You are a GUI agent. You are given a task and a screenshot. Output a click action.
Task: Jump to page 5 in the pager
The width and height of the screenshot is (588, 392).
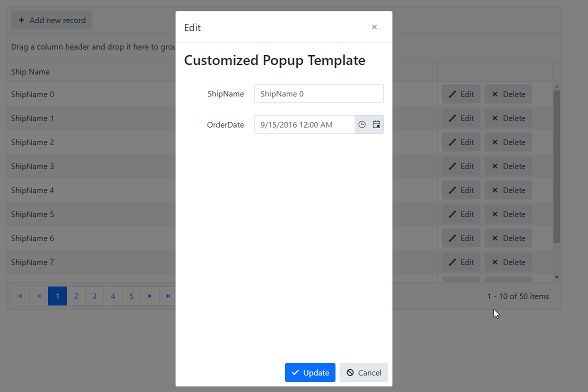click(131, 296)
